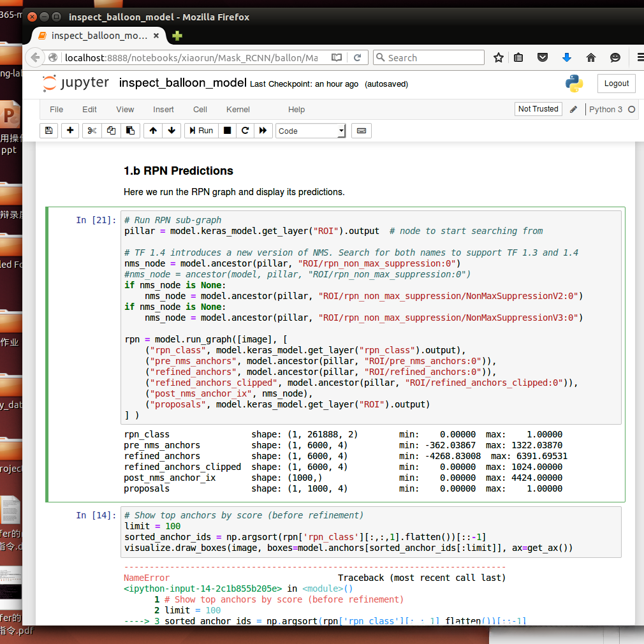The image size is (644, 644).
Task: Open the command palette keyboard icon
Action: point(362,131)
